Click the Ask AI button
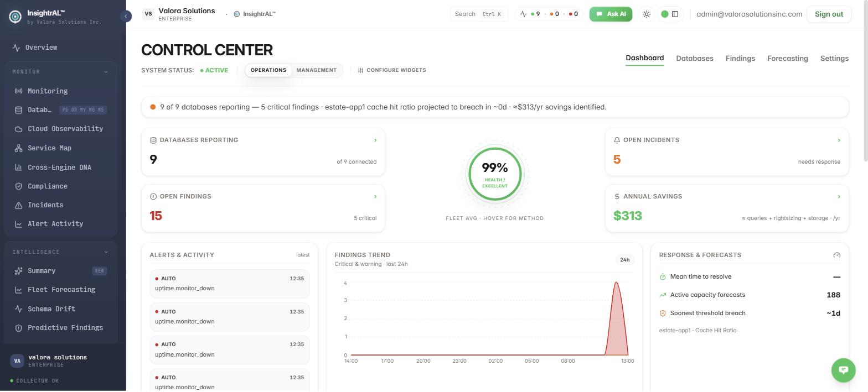Screen dimensions: 868x392 (x=611, y=14)
